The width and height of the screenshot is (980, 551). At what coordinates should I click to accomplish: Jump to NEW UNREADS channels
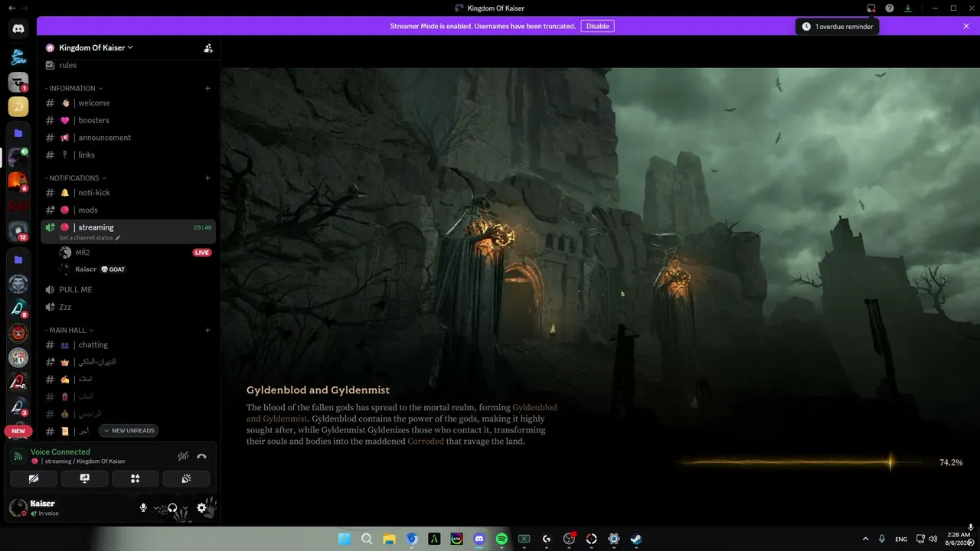129,431
